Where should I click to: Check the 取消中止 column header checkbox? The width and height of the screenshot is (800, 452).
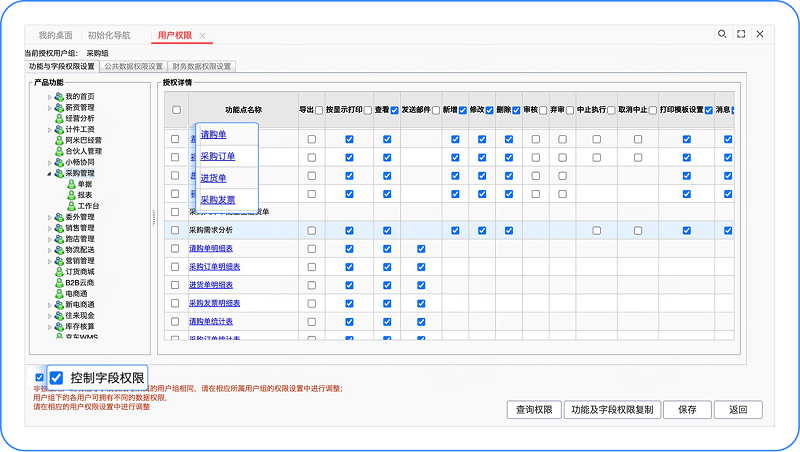click(x=653, y=110)
